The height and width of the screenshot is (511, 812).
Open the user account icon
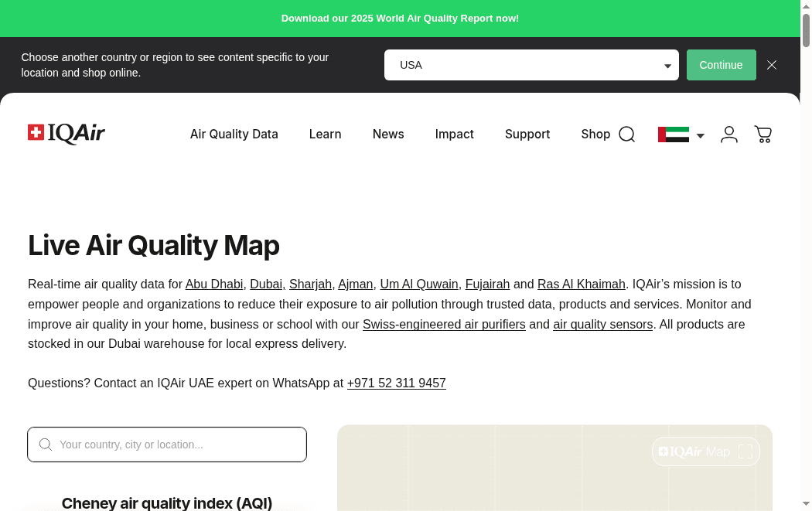coord(729,134)
